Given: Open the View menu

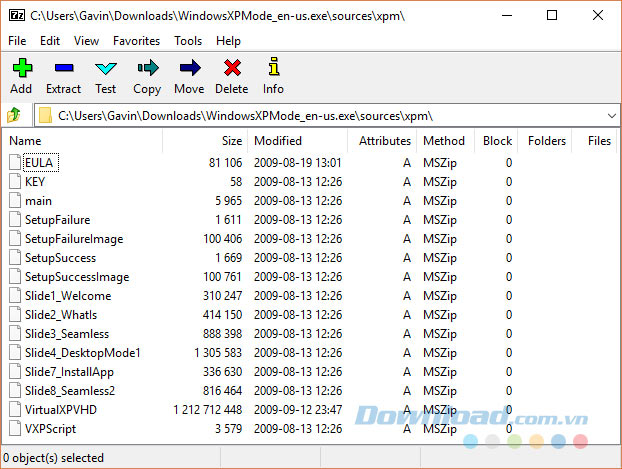Looking at the screenshot, I should [86, 41].
